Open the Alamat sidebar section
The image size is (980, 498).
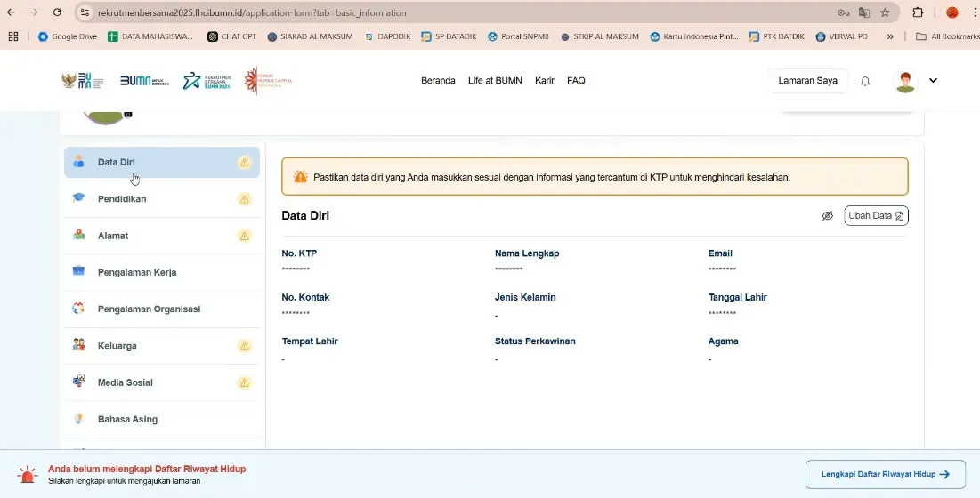pyautogui.click(x=113, y=236)
